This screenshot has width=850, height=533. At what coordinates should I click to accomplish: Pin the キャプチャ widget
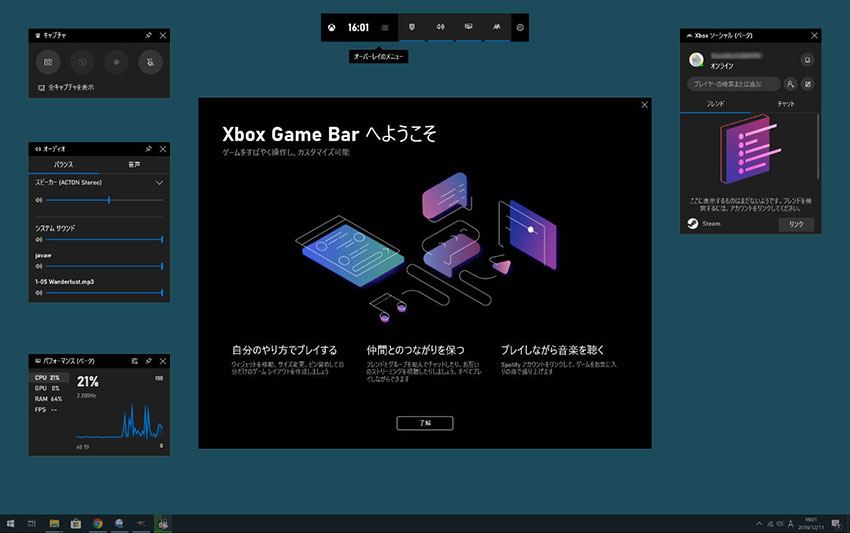tap(149, 35)
